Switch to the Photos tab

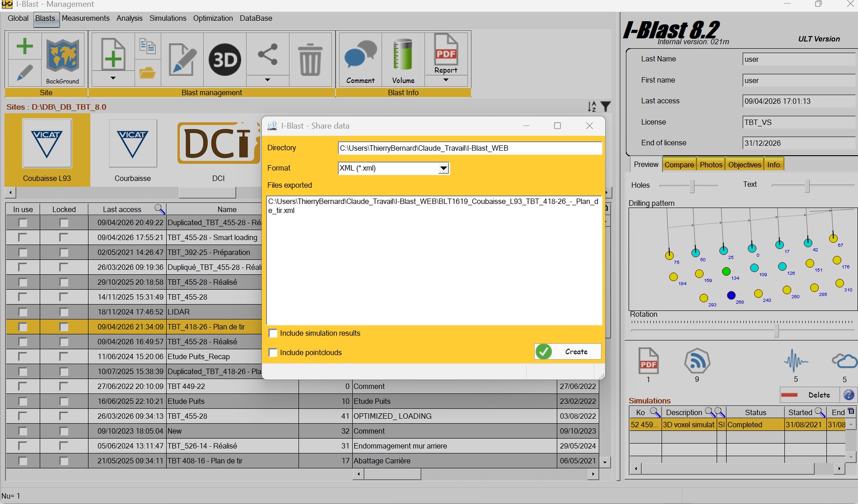(711, 164)
